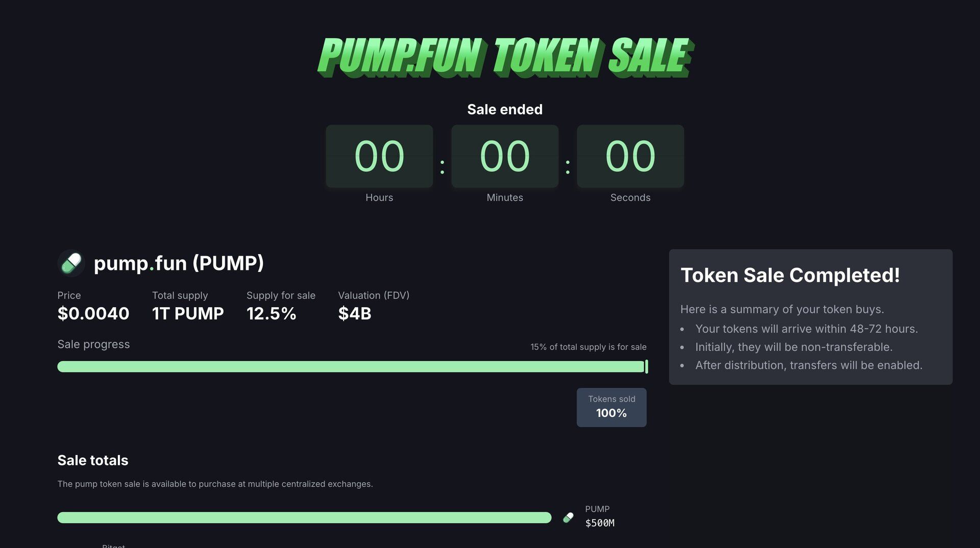
Task: Click the Sale totals green bar
Action: [304, 517]
